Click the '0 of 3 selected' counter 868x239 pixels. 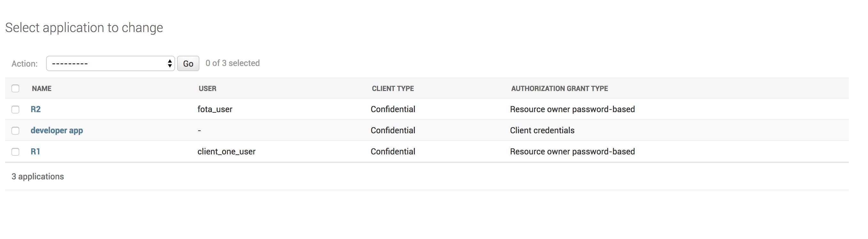pyautogui.click(x=233, y=63)
